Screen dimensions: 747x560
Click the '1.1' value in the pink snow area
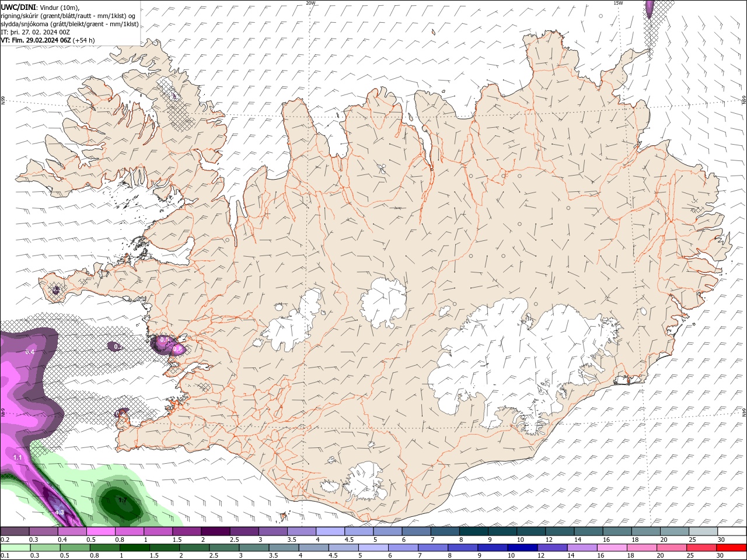[x=18, y=458]
